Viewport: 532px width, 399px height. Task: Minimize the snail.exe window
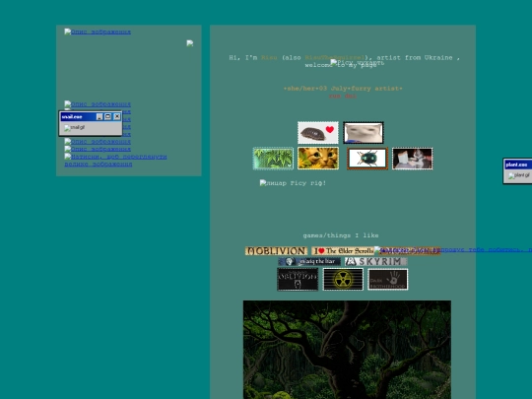pyautogui.click(x=100, y=116)
